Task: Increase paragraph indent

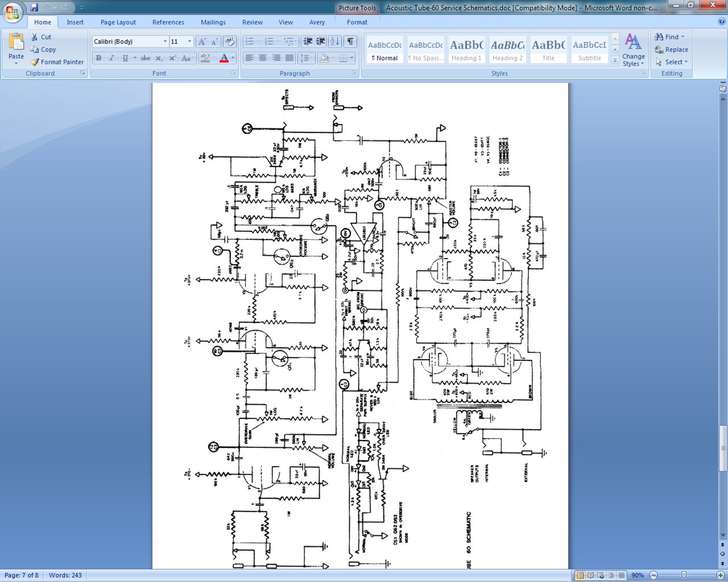Action: click(x=321, y=41)
